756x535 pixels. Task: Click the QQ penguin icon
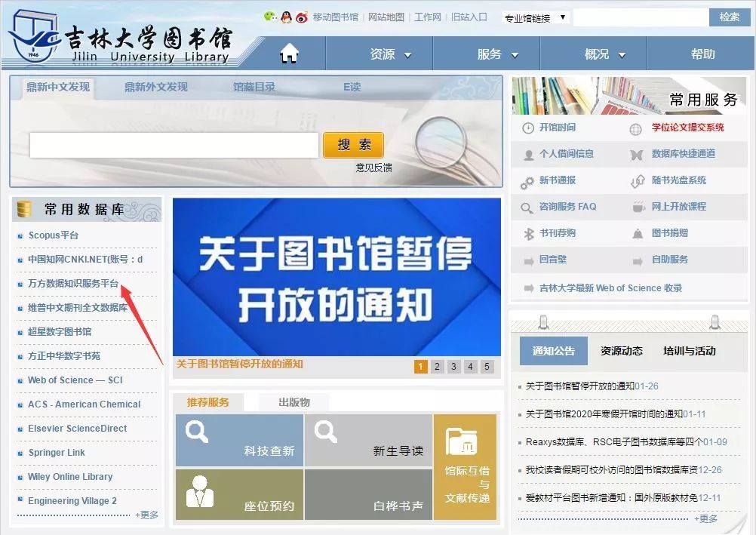click(x=286, y=17)
